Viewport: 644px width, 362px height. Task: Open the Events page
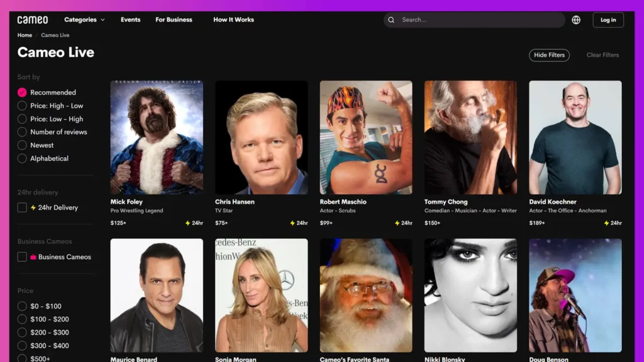pos(130,19)
